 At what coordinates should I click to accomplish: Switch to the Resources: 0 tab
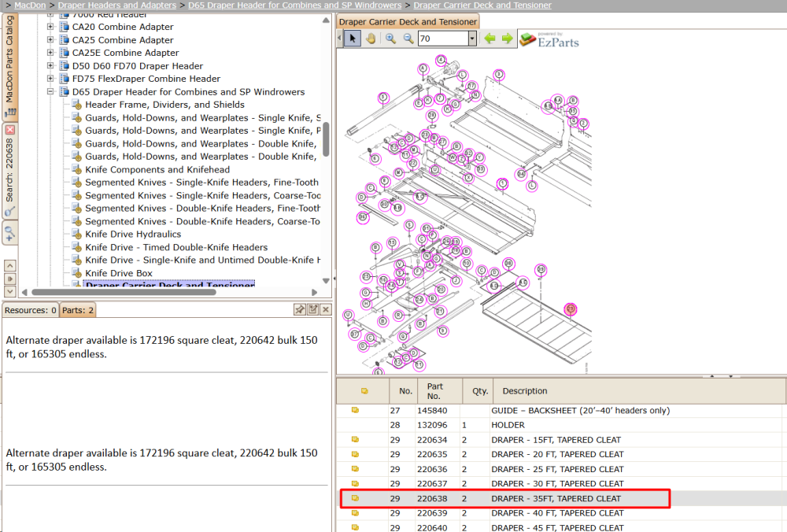point(30,310)
